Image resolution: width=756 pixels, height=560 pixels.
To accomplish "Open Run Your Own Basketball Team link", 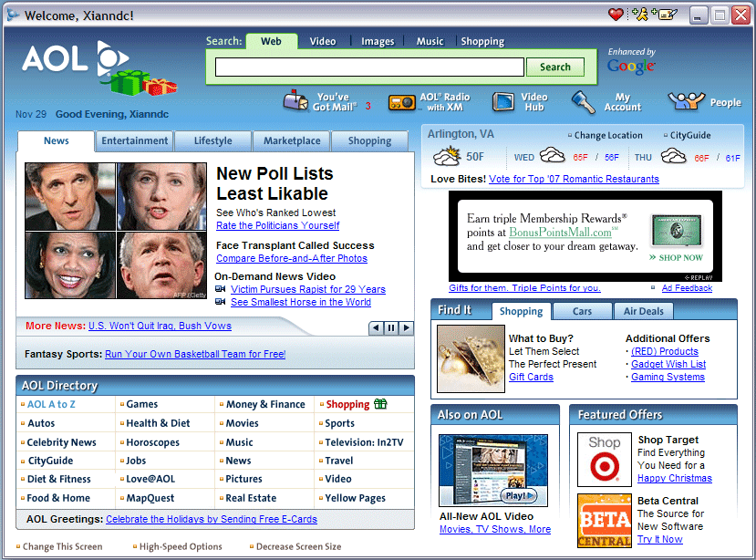I will pos(195,354).
